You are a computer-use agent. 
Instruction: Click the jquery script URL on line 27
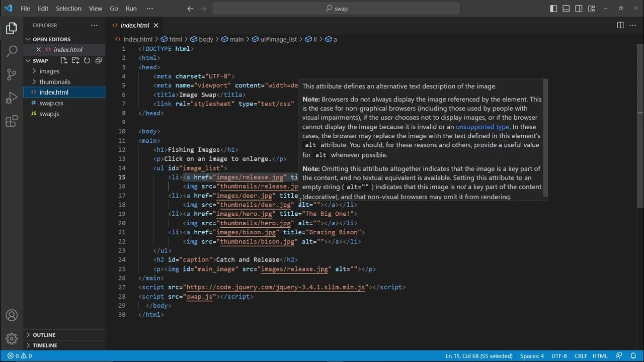tap(276, 287)
